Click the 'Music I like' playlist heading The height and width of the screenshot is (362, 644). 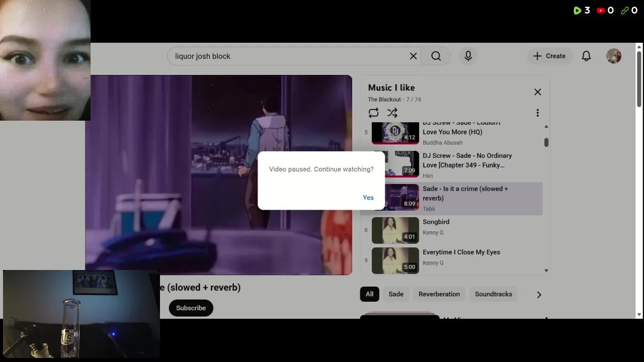[x=391, y=87]
